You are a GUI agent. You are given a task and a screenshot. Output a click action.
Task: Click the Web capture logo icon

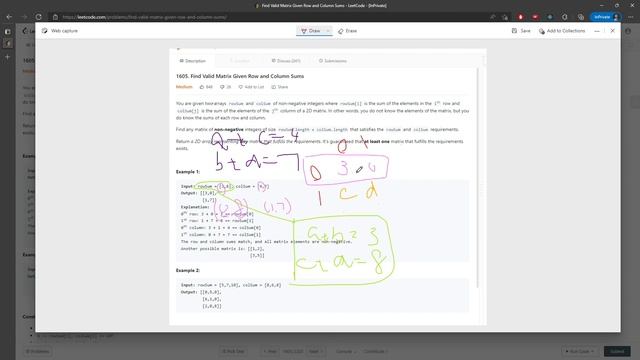click(44, 31)
